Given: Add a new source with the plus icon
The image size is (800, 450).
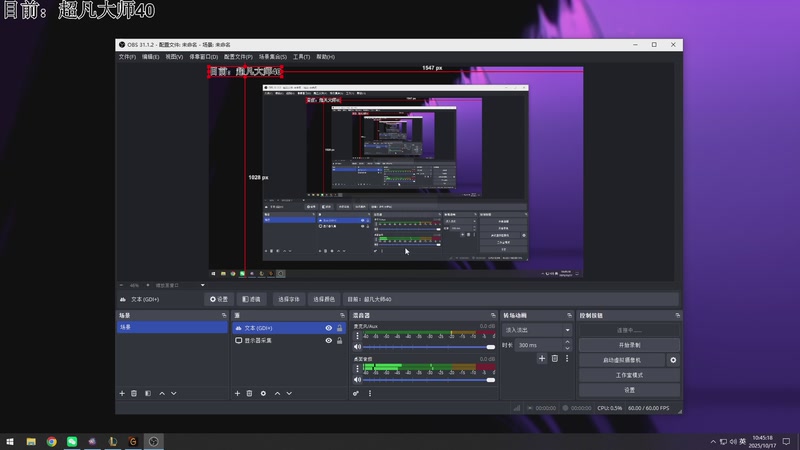Looking at the screenshot, I should [x=237, y=393].
